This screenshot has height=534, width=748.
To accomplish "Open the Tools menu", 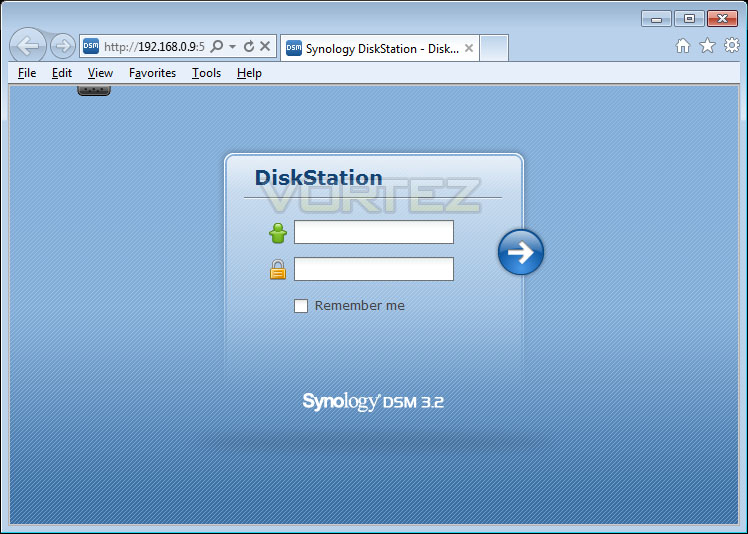I will pos(206,73).
